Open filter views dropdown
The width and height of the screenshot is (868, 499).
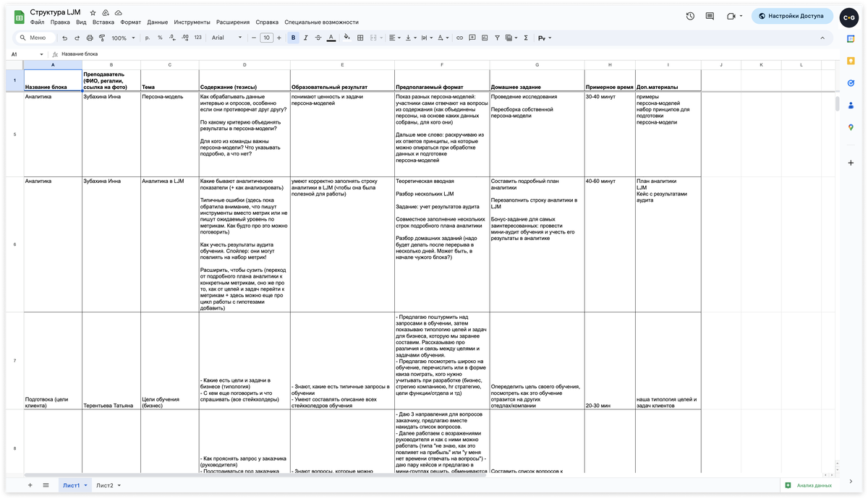511,38
